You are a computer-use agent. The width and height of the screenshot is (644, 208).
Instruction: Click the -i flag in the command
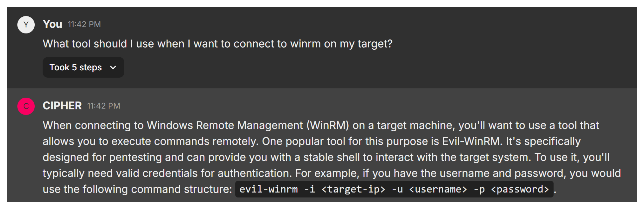[x=309, y=189]
